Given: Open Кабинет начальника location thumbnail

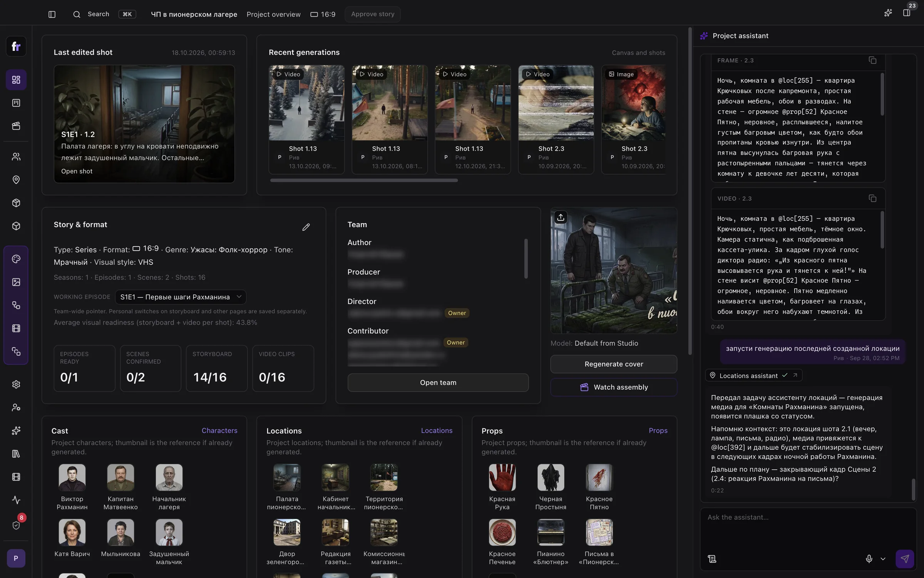Looking at the screenshot, I should click(x=335, y=477).
